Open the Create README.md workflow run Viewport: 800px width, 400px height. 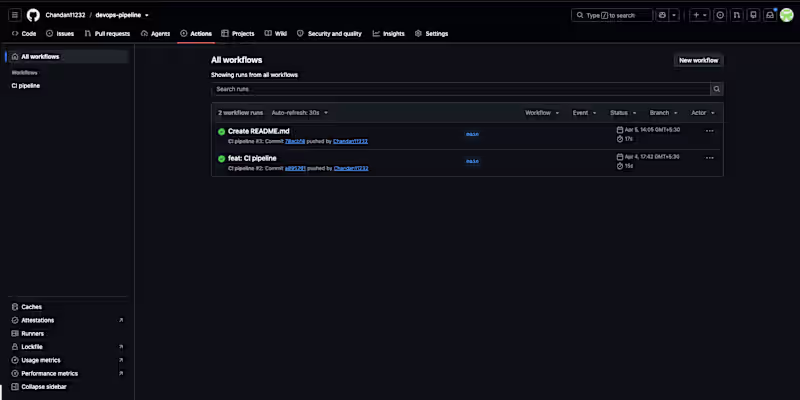pos(259,131)
